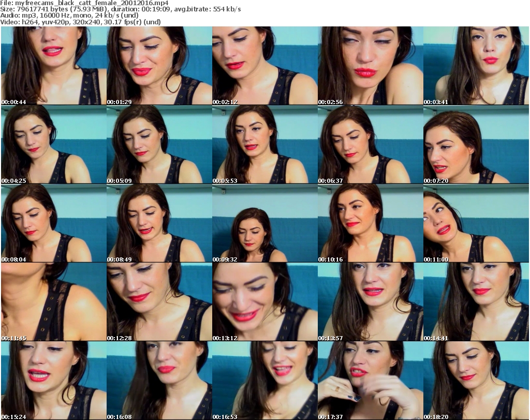The image size is (530, 420).
Task: Click the Audio mp3 16000 Hz info line
Action: coord(69,16)
